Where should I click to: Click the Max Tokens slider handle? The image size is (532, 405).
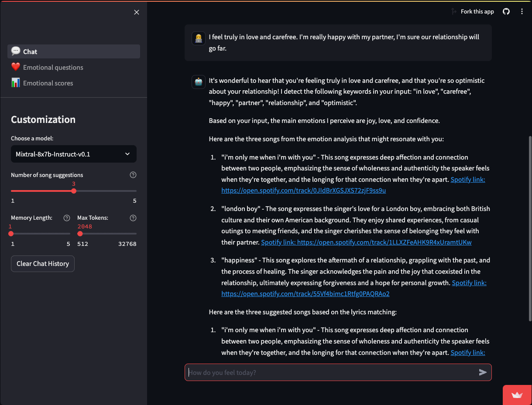tap(80, 234)
